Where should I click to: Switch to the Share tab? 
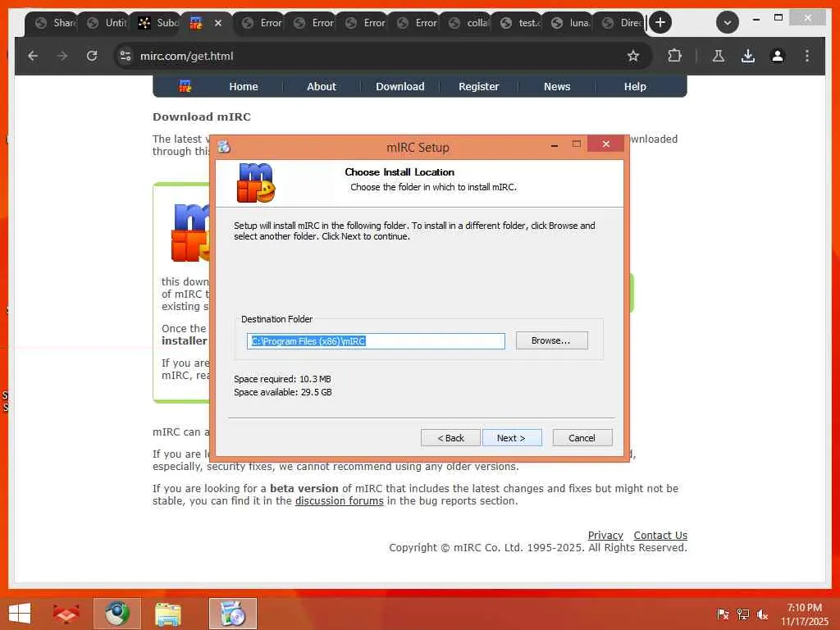53,22
